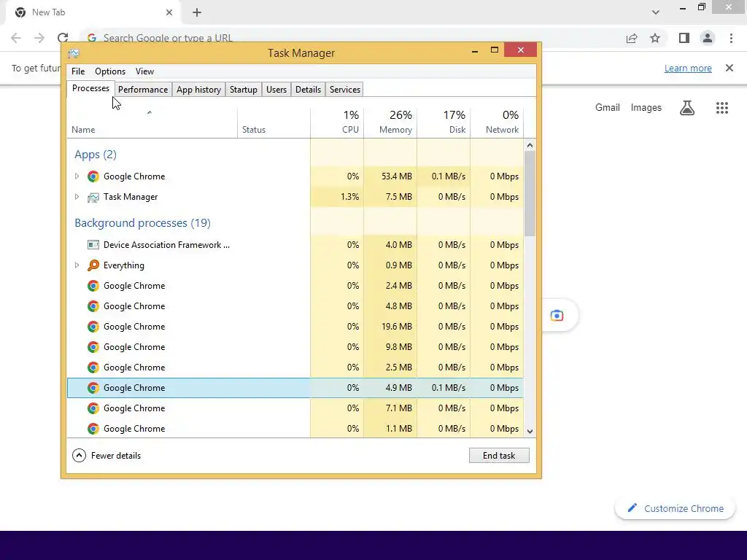Screen dimensions: 747x560
Task: Click the Background processes (19) group header
Action: tap(142, 223)
